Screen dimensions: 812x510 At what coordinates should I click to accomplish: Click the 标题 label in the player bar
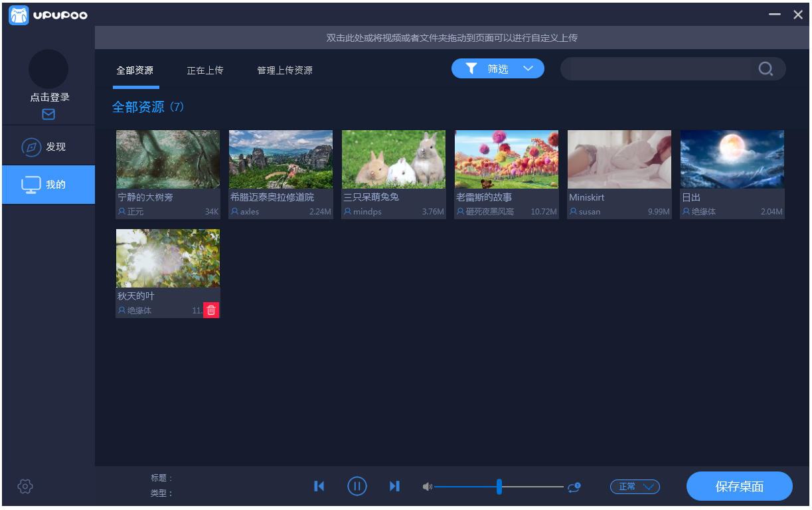(x=161, y=478)
